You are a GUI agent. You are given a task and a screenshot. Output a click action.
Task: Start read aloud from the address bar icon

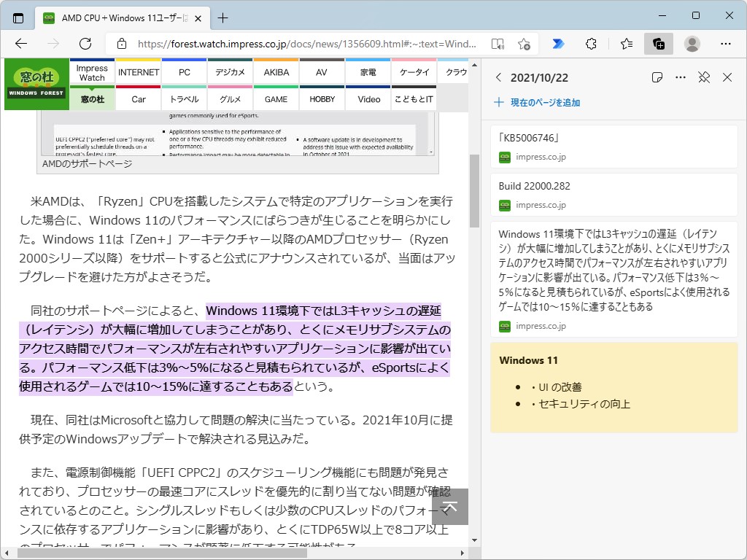pos(497,44)
